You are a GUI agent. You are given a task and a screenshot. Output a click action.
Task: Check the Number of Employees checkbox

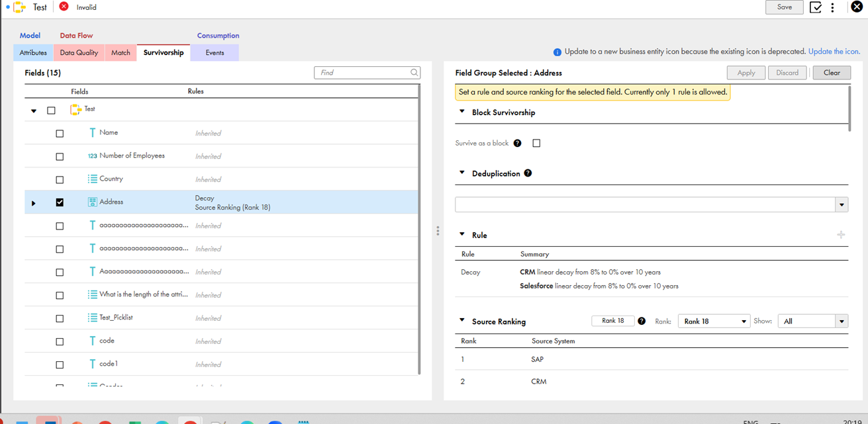(x=60, y=157)
